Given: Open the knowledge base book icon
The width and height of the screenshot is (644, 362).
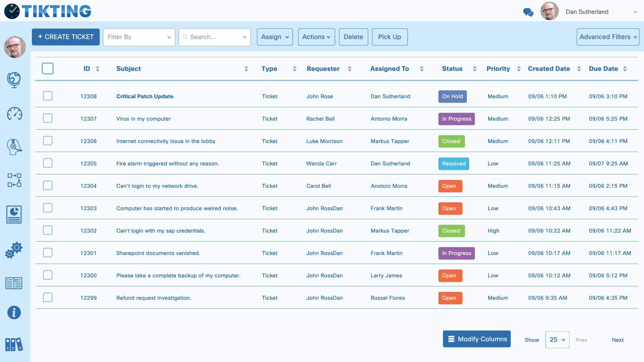Looking at the screenshot, I should pos(14,283).
